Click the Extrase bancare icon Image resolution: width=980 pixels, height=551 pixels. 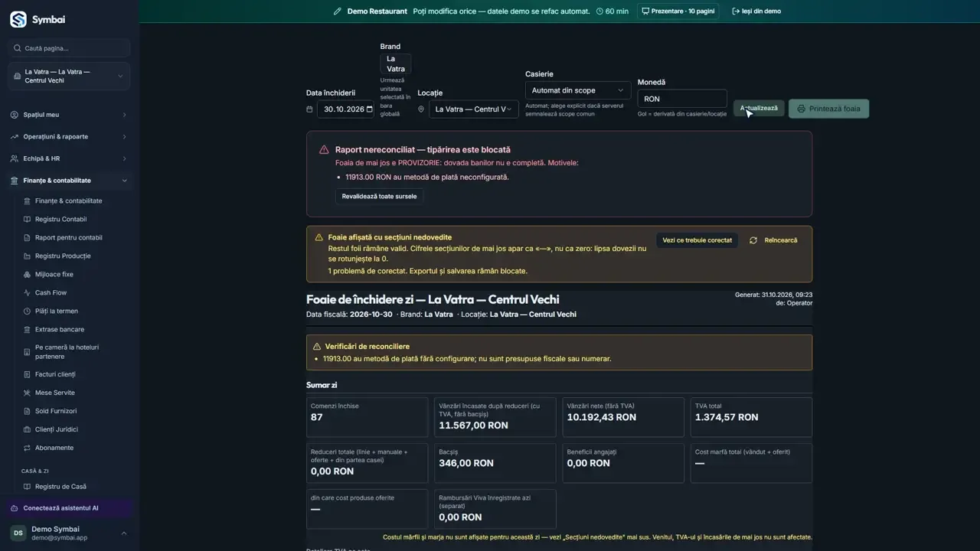(28, 330)
